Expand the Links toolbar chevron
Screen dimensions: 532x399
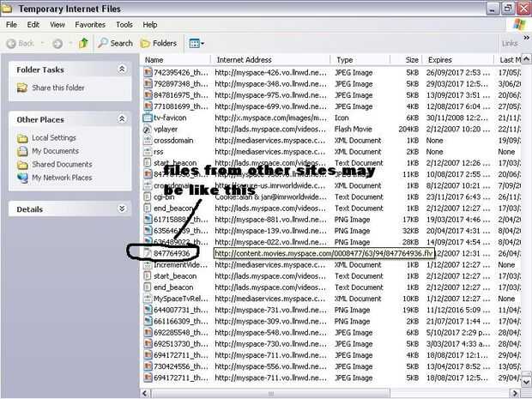[527, 37]
